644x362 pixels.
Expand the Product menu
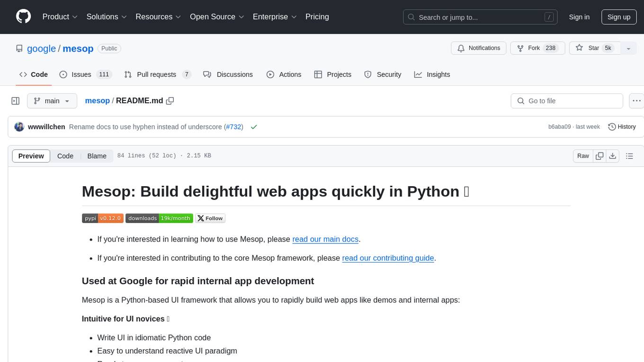(60, 17)
